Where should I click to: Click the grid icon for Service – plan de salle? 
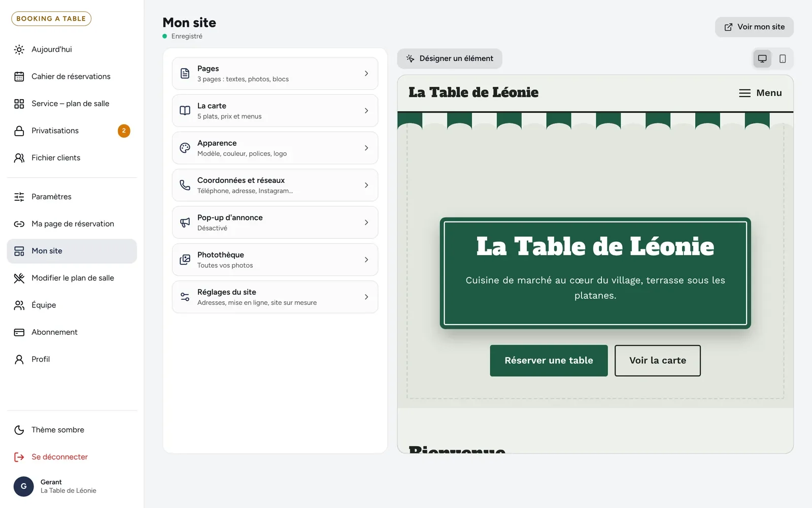pyautogui.click(x=19, y=104)
